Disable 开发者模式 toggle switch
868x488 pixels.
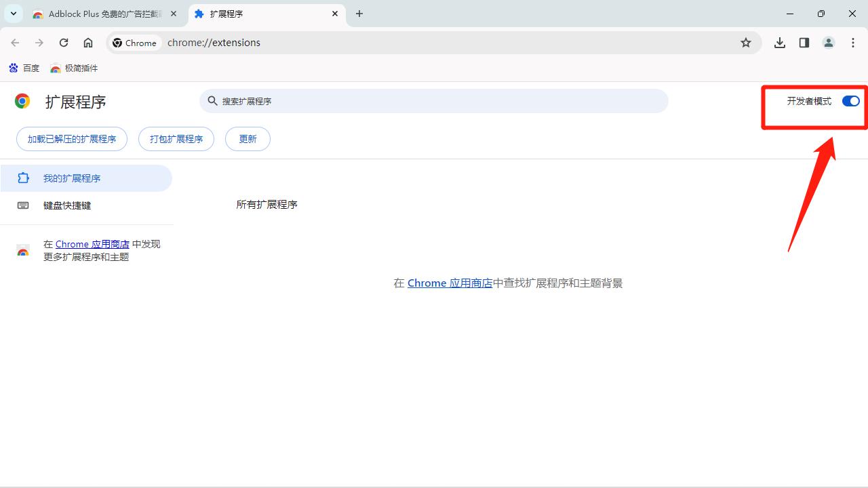pyautogui.click(x=850, y=100)
